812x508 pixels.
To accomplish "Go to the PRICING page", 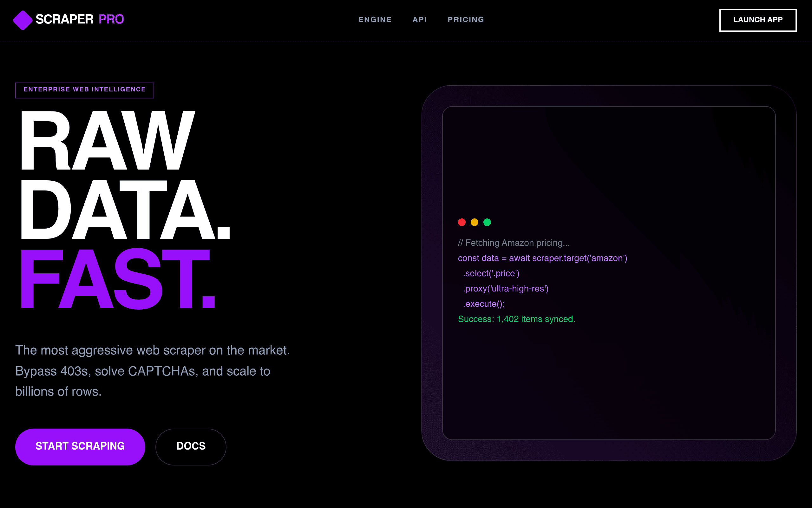I will [x=466, y=20].
